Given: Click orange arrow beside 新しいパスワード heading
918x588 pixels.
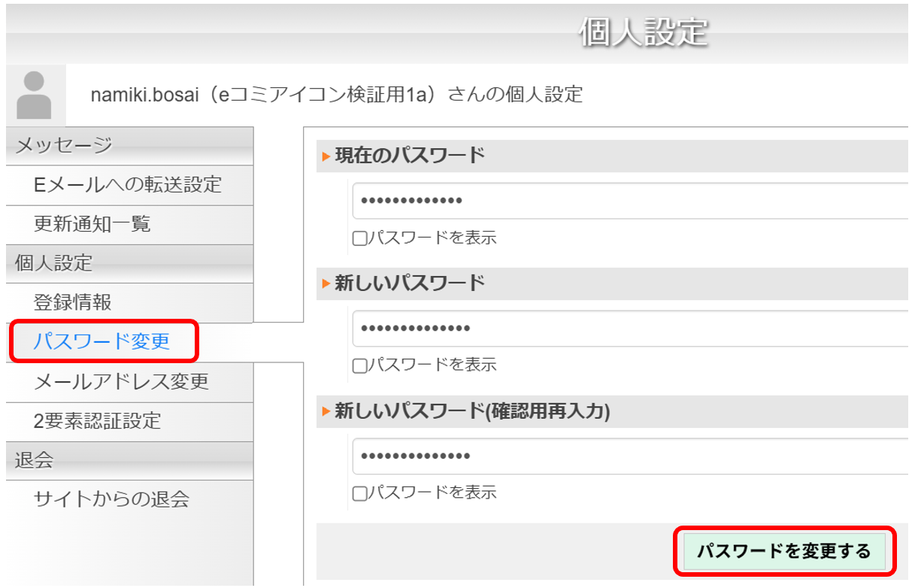Looking at the screenshot, I should coord(326,283).
